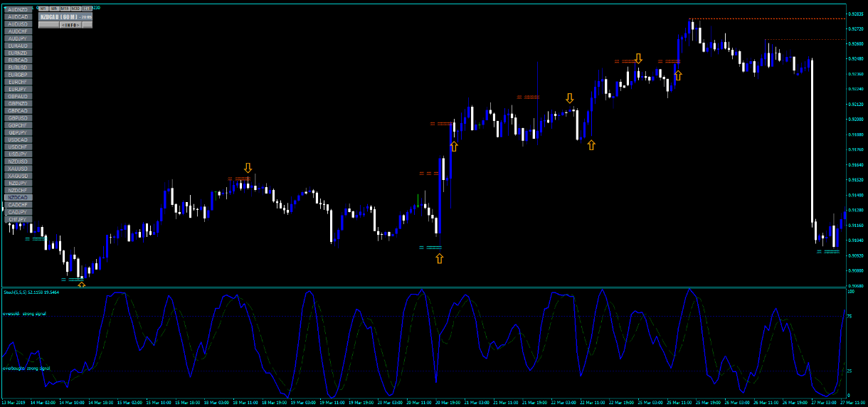This screenshot has height=407, width=868.
Task: Switch to the NZDUSD pair
Action: [x=18, y=162]
